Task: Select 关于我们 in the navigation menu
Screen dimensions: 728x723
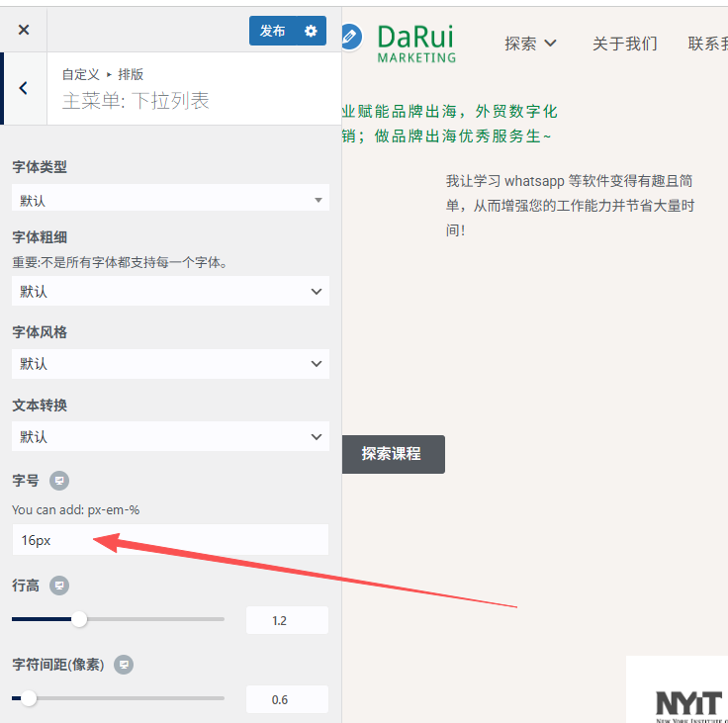Action: coord(624,44)
